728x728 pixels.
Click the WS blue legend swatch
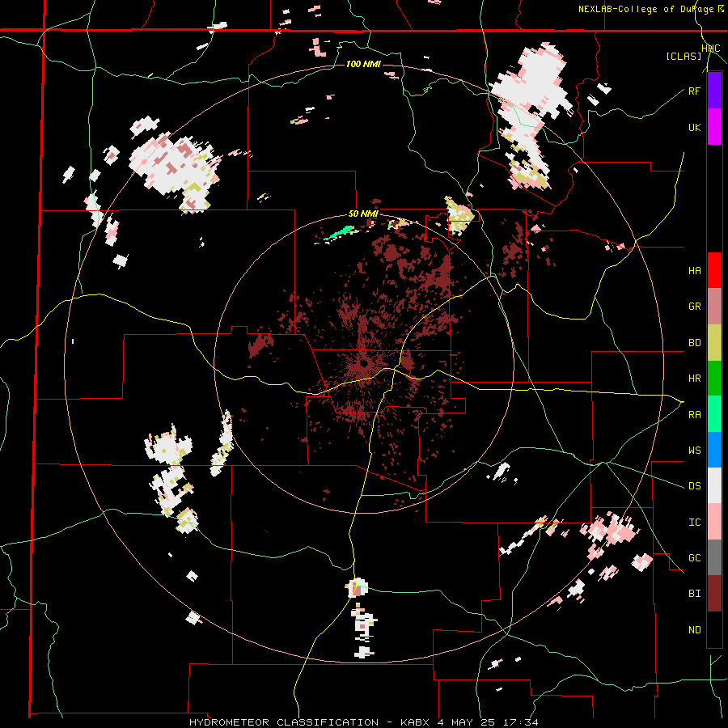(714, 450)
